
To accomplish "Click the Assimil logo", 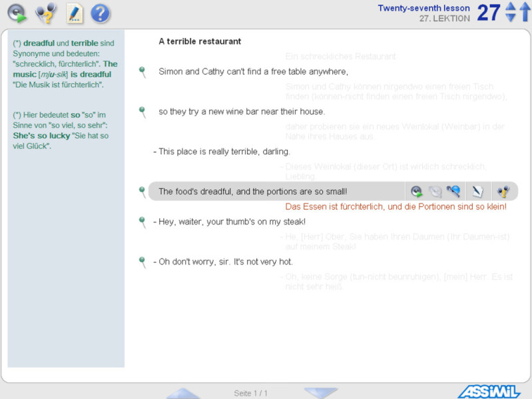I will (488, 392).
